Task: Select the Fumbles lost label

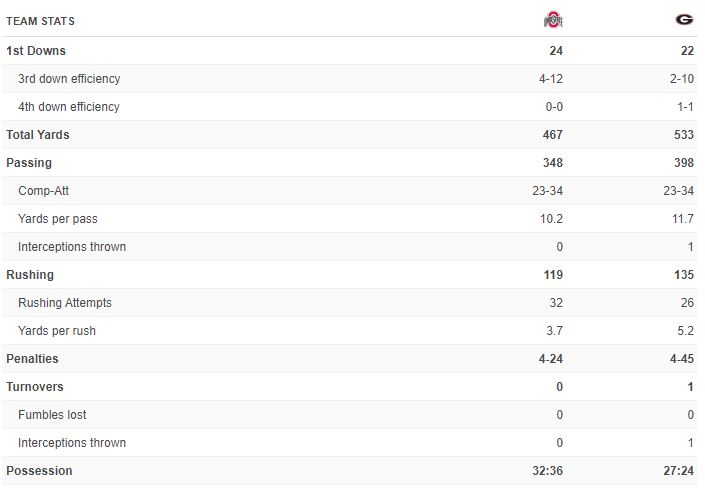Action: point(52,415)
